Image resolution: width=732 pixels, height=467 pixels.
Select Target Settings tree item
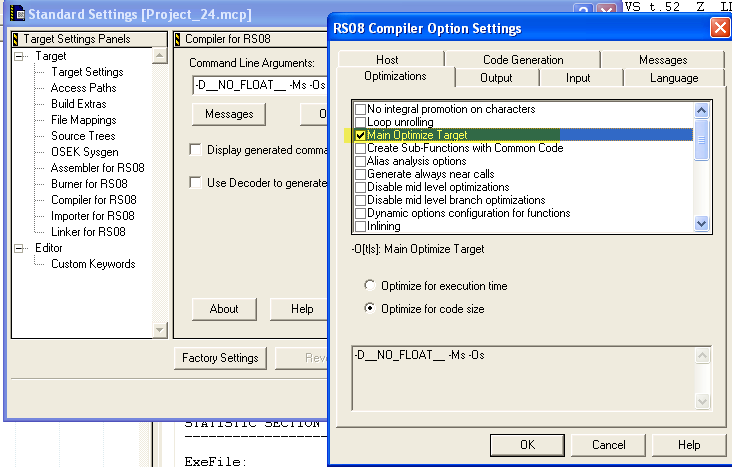87,72
